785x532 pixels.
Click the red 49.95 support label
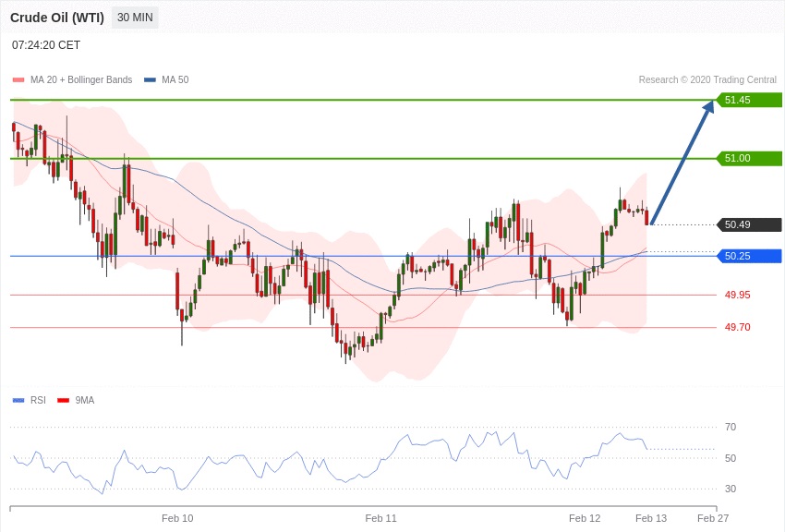(x=737, y=295)
